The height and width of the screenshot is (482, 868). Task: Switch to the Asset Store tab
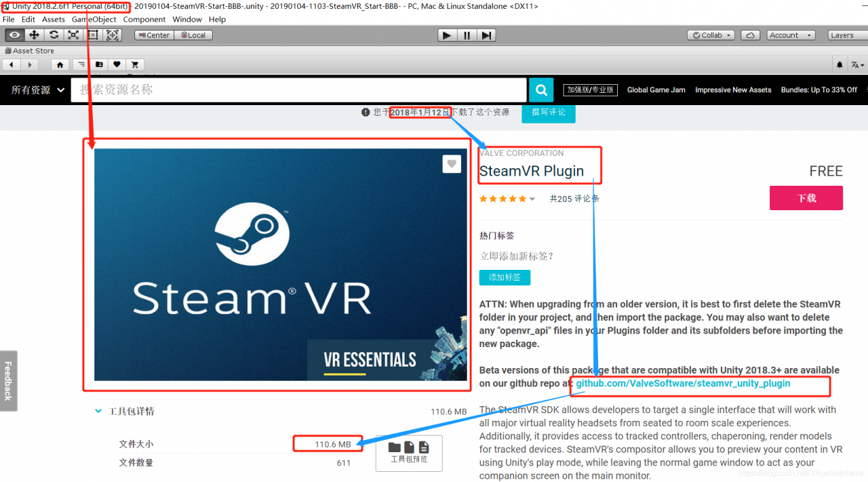pyautogui.click(x=30, y=51)
